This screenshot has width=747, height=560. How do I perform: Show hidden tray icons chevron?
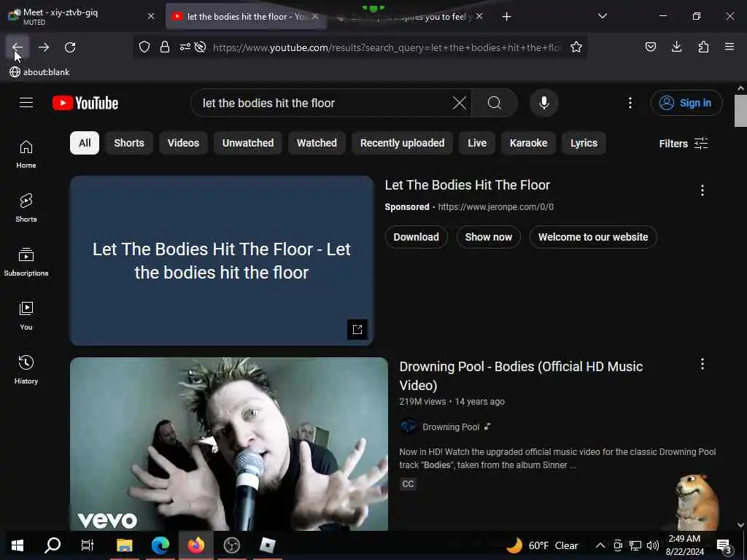coord(600,545)
